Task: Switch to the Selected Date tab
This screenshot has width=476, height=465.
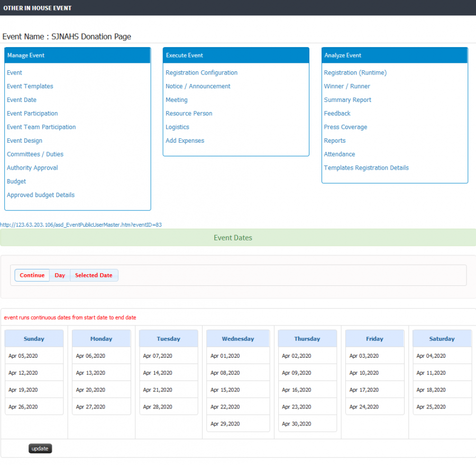Action: (94, 275)
